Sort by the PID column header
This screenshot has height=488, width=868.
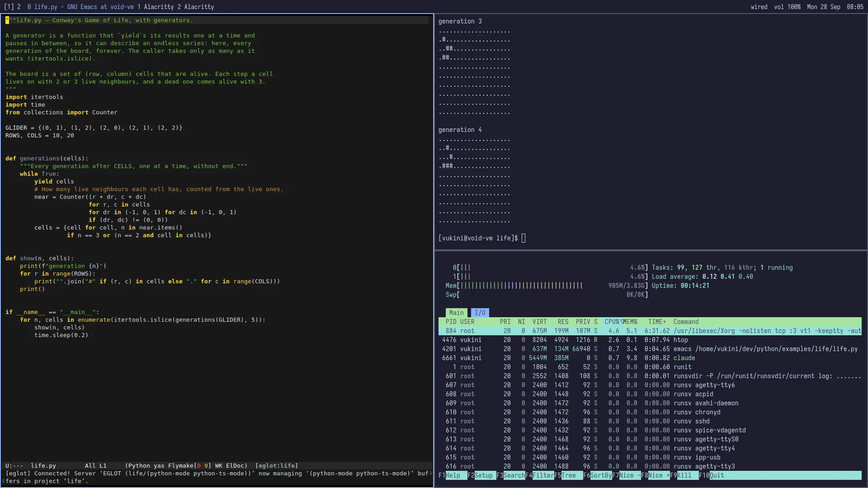coord(451,322)
